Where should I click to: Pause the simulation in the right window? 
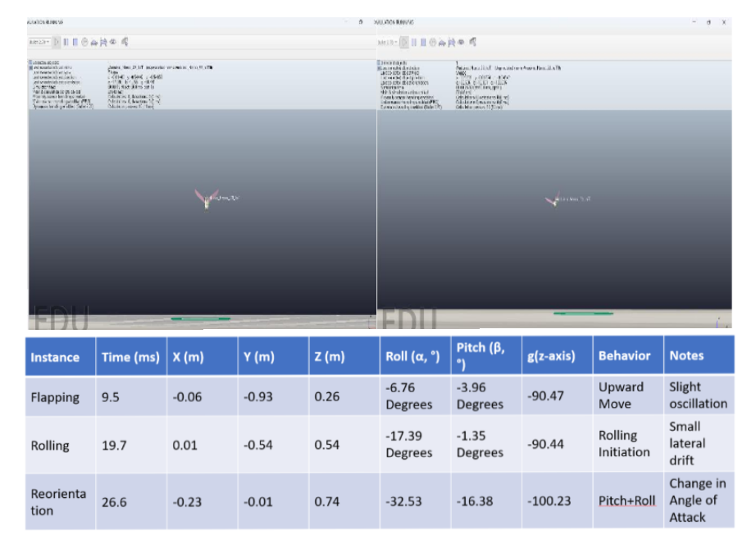point(415,42)
